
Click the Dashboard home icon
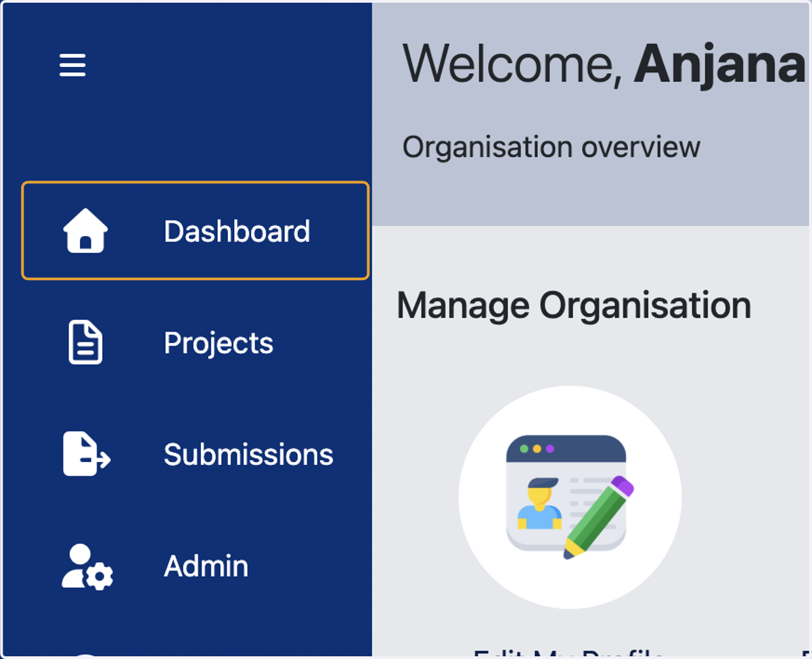86,231
